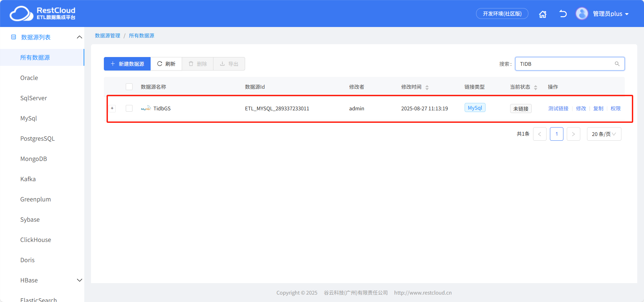644x302 pixels.
Task: Click the search input containing TIDB
Action: 570,64
